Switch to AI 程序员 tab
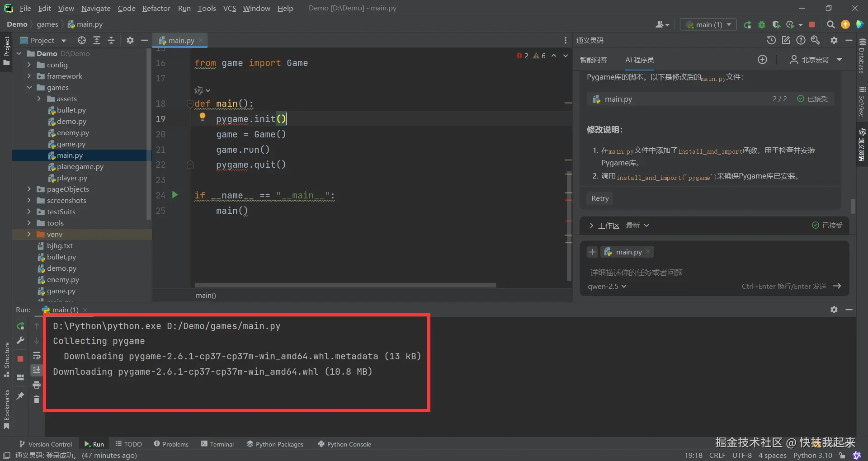The width and height of the screenshot is (868, 461). [639, 60]
